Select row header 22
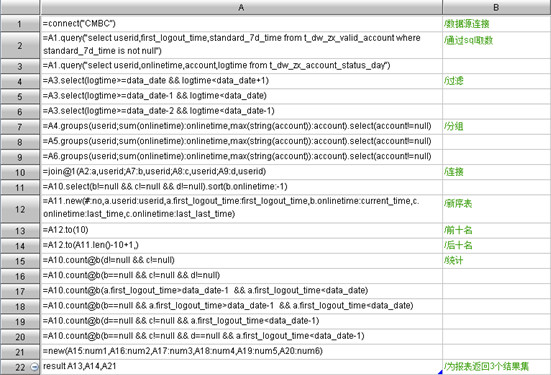Viewport: 551px width, 375px height. pyautogui.click(x=20, y=367)
